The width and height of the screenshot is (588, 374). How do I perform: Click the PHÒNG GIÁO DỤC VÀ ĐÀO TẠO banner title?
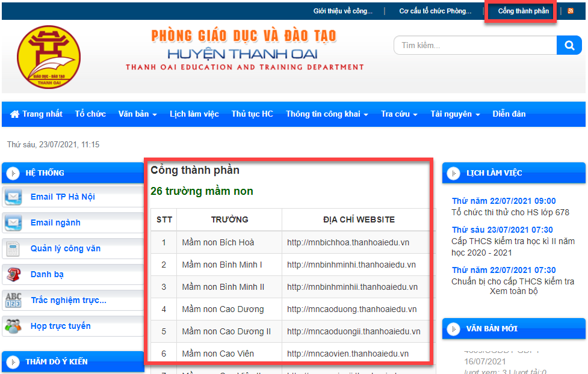click(x=244, y=36)
